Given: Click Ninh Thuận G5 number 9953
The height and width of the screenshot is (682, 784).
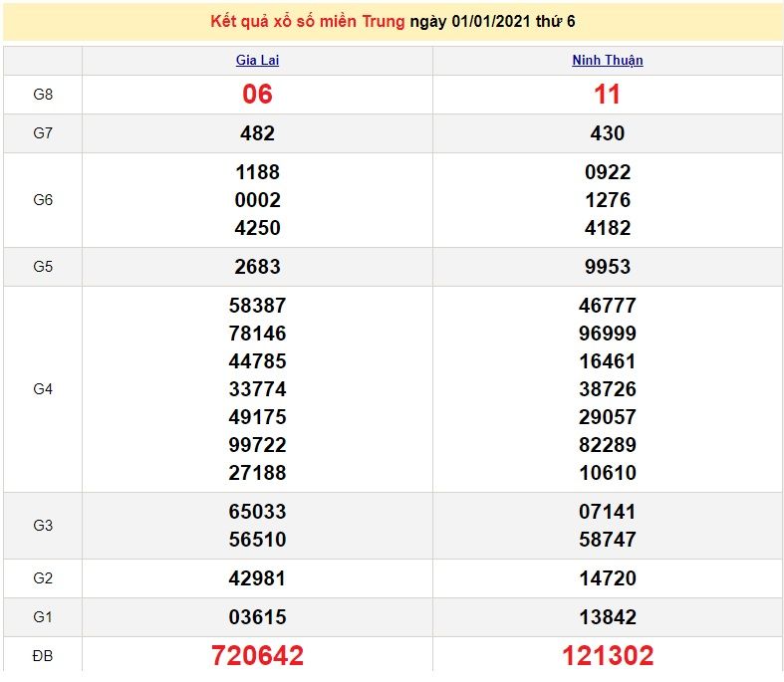Looking at the screenshot, I should [x=607, y=267].
